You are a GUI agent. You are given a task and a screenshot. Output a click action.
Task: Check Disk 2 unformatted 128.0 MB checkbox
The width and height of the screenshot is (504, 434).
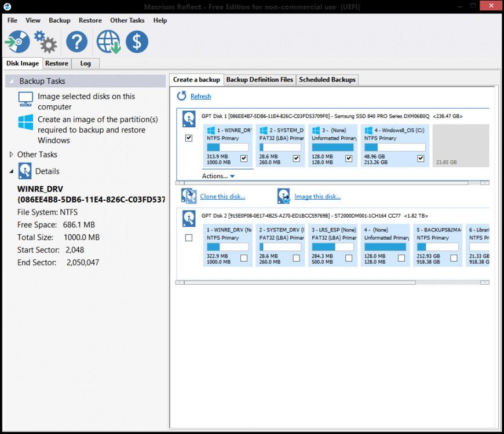point(401,258)
